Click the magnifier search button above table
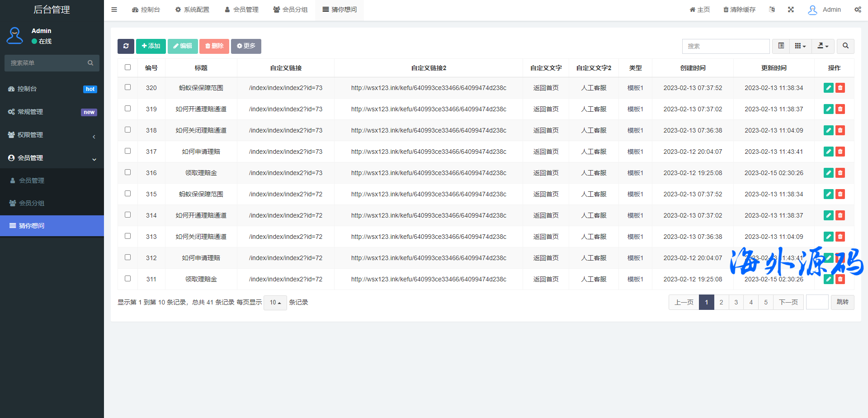 click(x=845, y=46)
